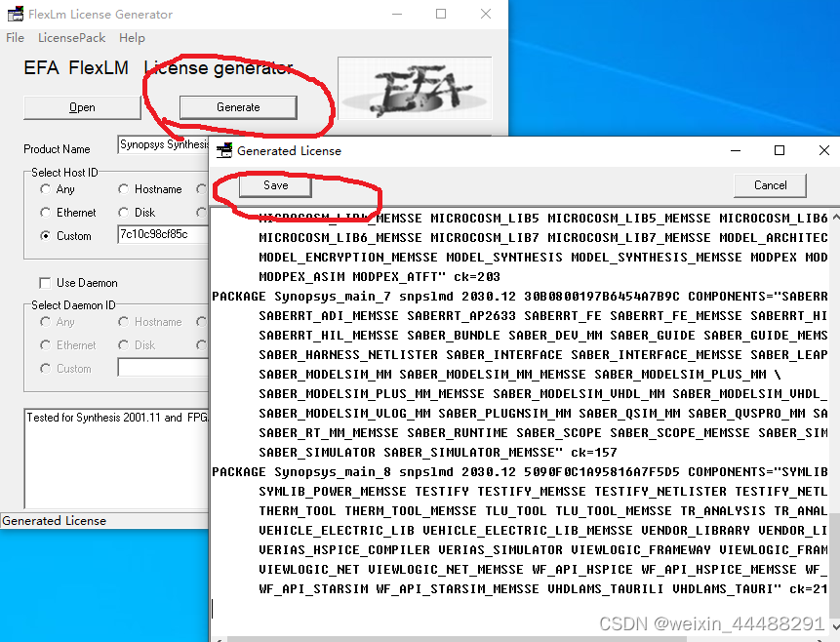Image resolution: width=840 pixels, height=642 pixels.
Task: Click MODEL_ENCRYPTION_MEMSSE in license text
Action: coord(348,258)
